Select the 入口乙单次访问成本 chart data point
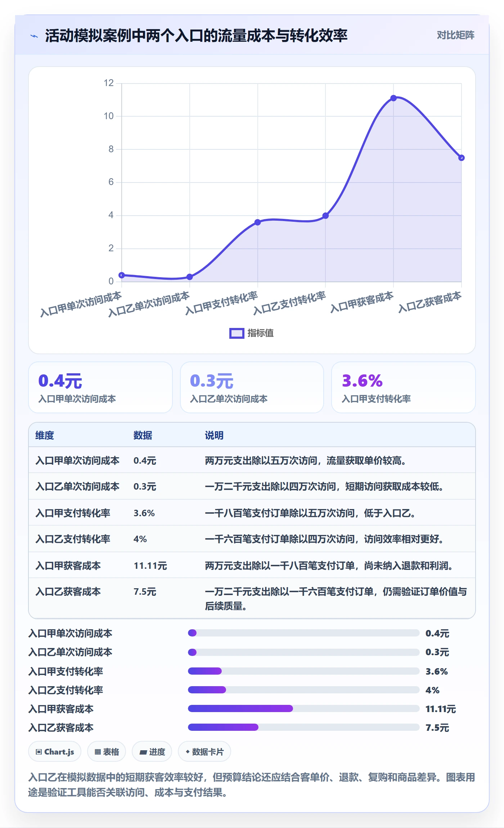The image size is (504, 828). [x=190, y=277]
